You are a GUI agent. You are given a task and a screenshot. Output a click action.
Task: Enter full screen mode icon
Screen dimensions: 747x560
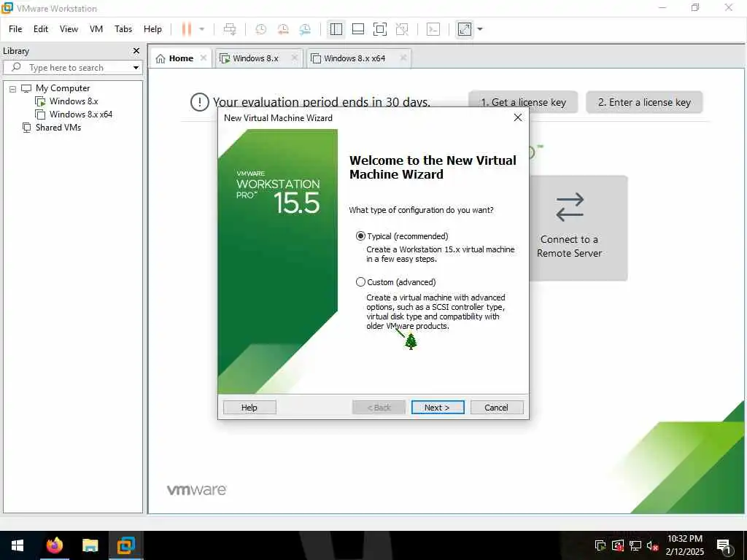379,29
